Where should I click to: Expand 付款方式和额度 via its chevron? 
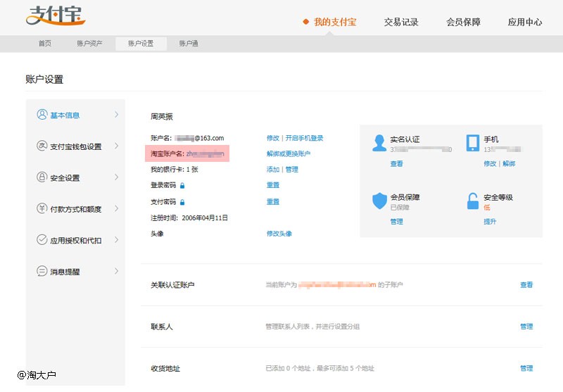[x=116, y=208]
